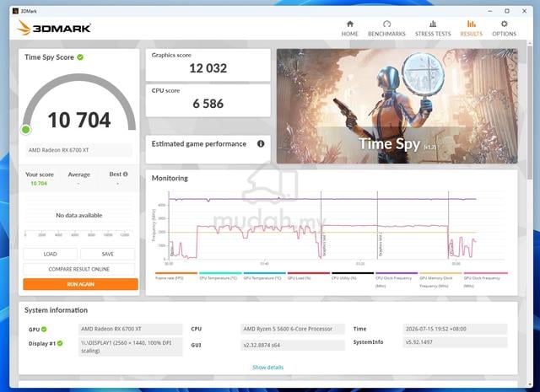Go to Benchmarks gauge icon

(386, 24)
